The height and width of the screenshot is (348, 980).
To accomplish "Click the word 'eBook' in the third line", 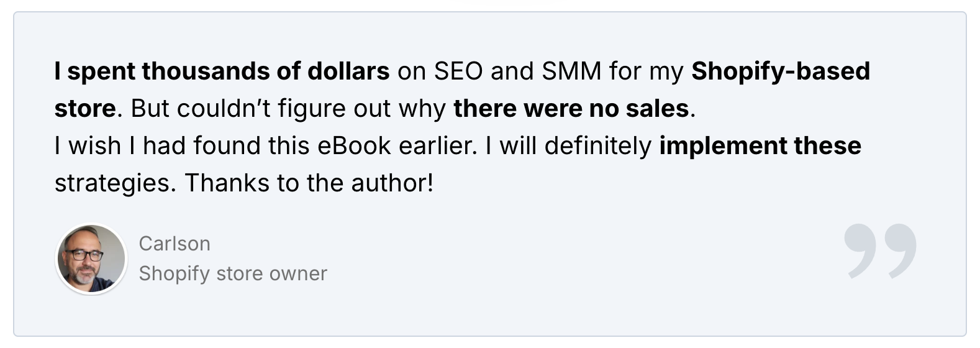I will point(354,146).
